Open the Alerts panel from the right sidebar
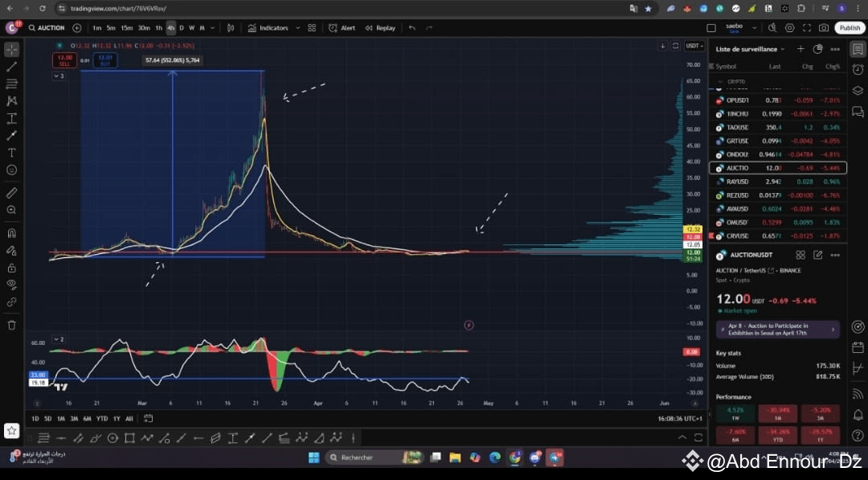This screenshot has width=868, height=480. [x=857, y=71]
